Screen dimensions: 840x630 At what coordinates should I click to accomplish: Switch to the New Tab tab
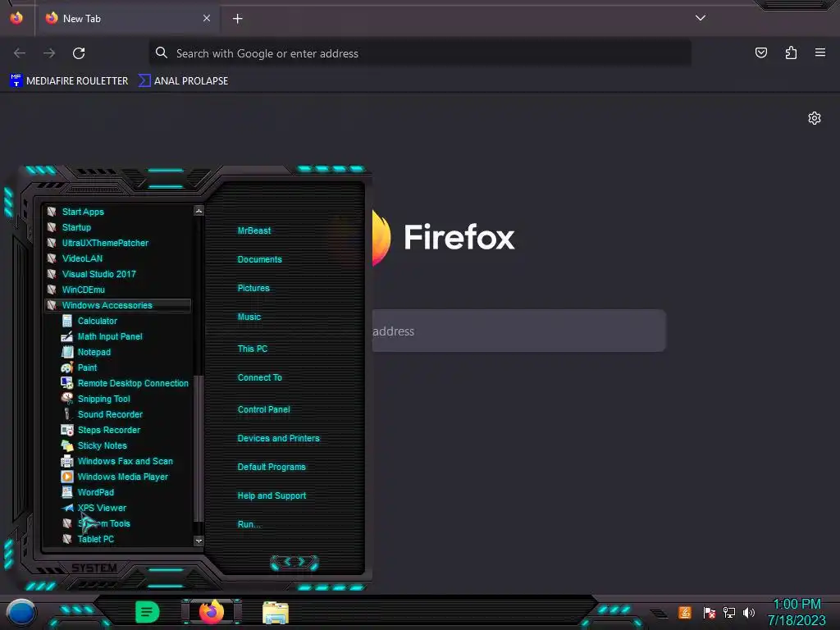(127, 18)
